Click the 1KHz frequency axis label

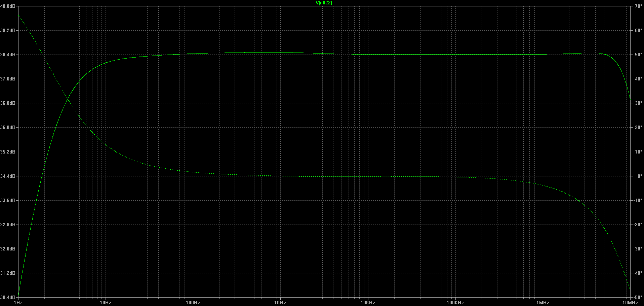[280, 303]
